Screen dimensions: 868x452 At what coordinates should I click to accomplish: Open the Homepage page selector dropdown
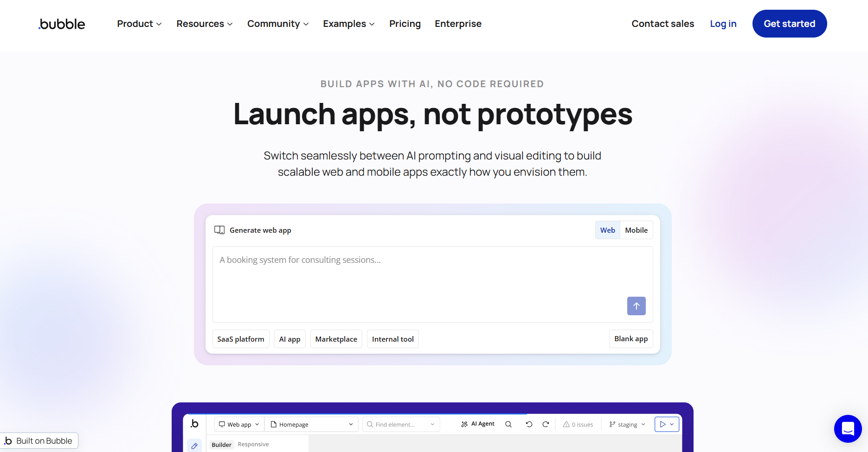coord(312,424)
